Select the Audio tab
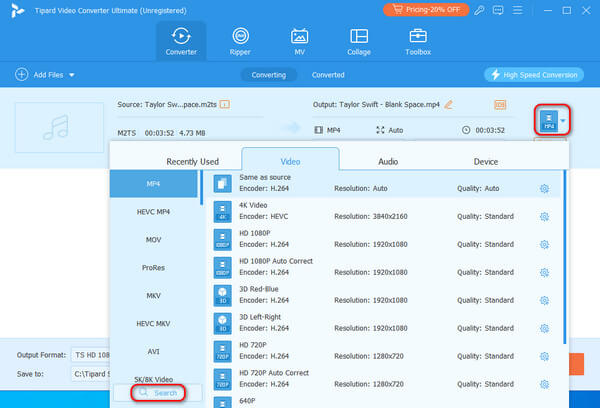Screen dimensions: 600x408 point(388,162)
